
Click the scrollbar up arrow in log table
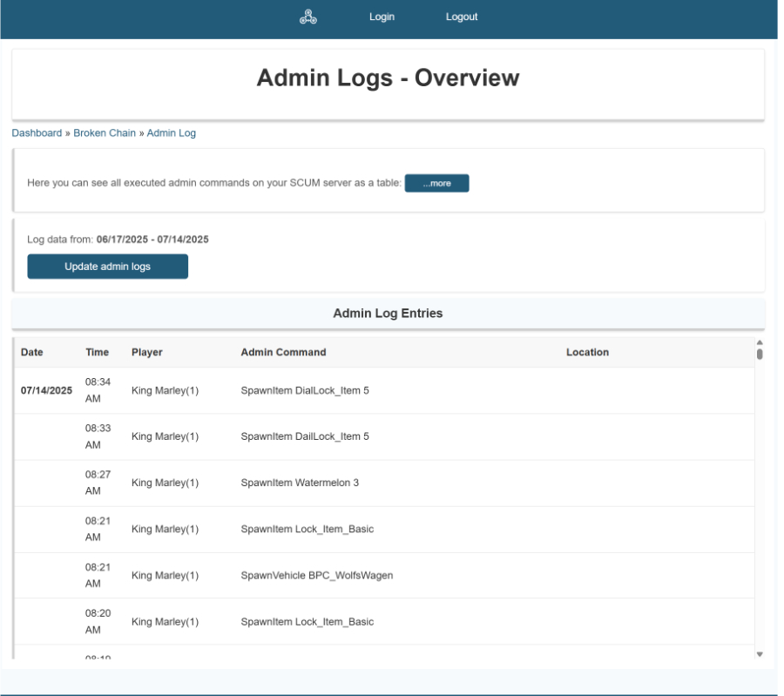(x=759, y=343)
